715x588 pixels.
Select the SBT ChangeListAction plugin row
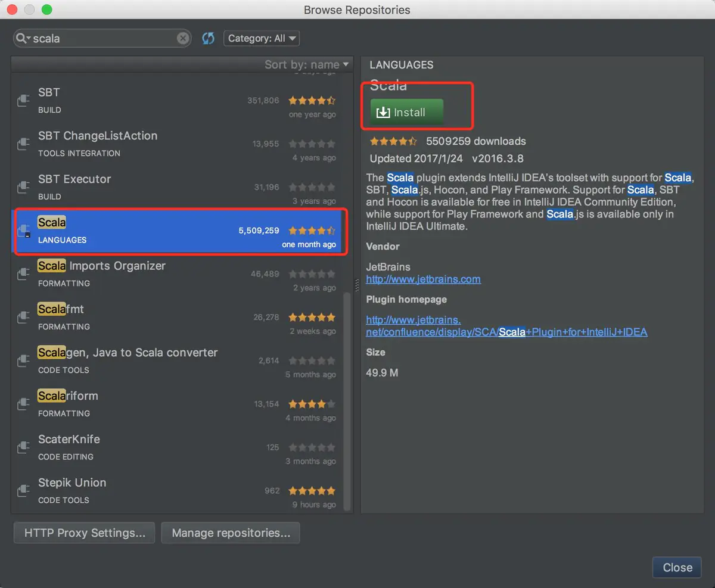(x=178, y=144)
